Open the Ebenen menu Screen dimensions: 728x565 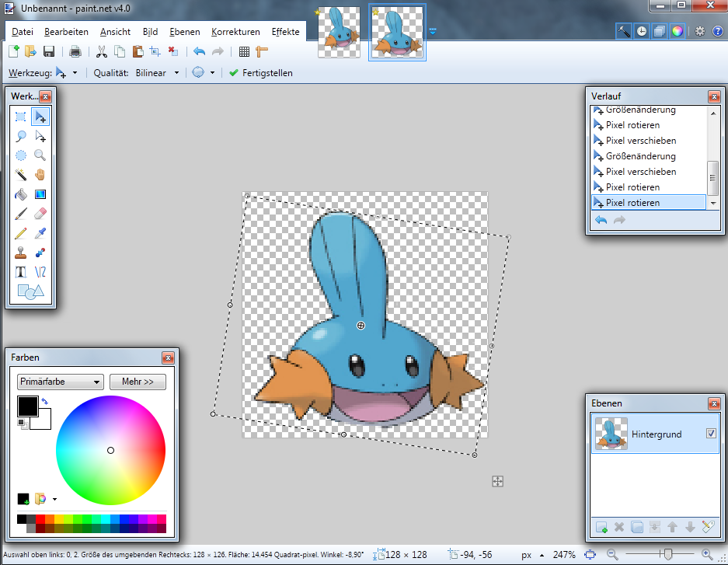click(185, 32)
